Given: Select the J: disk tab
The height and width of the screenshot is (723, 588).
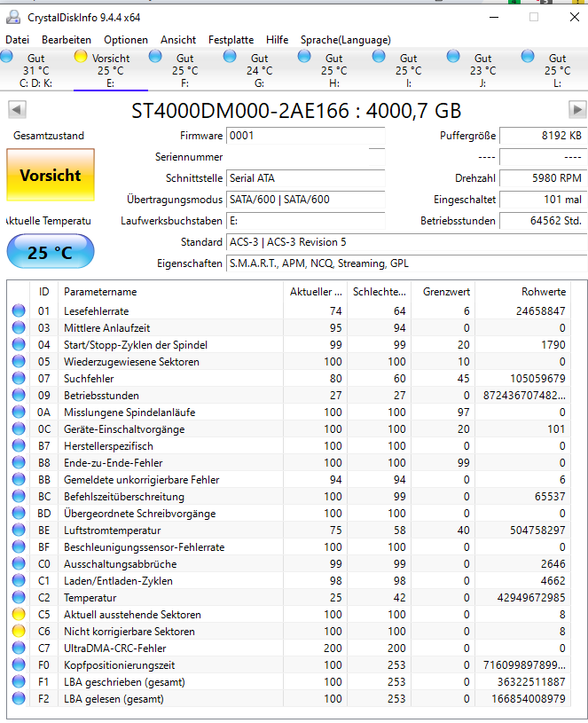Looking at the screenshot, I should (483, 71).
